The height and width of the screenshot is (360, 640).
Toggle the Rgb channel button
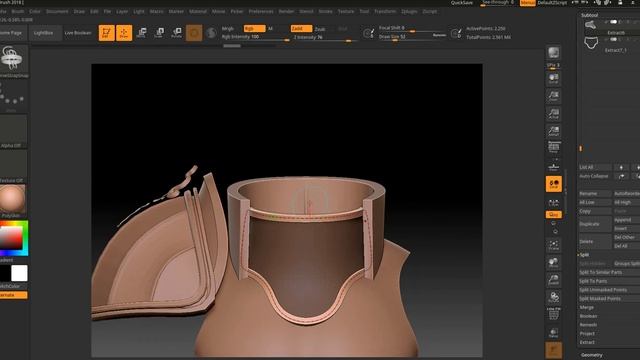pyautogui.click(x=254, y=29)
